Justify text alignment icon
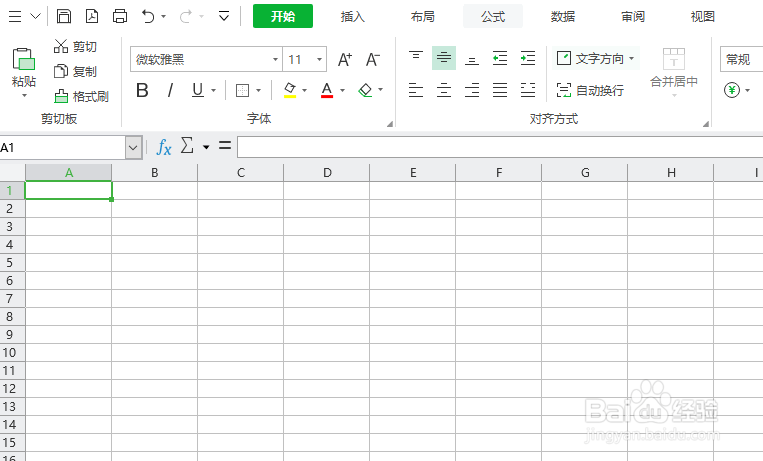This screenshot has width=763, height=461. click(x=500, y=90)
